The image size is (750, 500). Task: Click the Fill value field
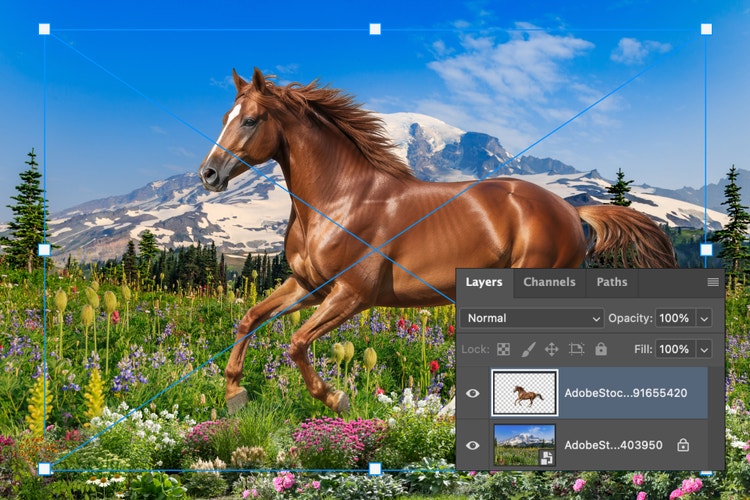point(674,349)
